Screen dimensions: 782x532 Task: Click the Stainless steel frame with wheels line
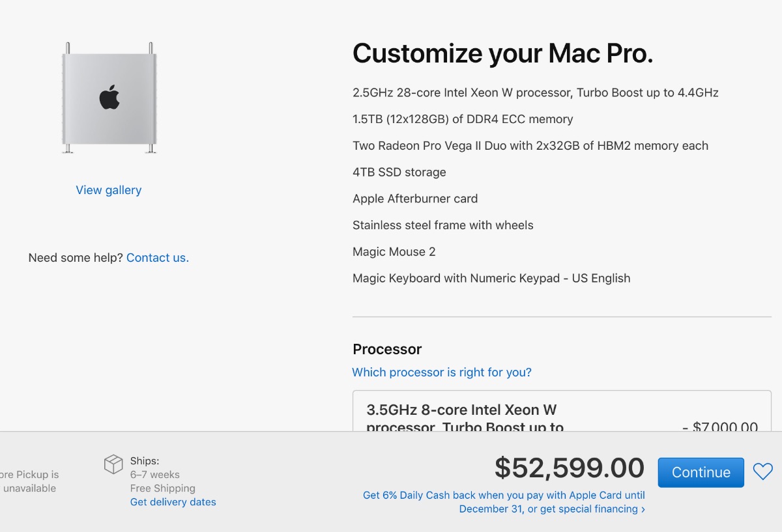click(443, 225)
